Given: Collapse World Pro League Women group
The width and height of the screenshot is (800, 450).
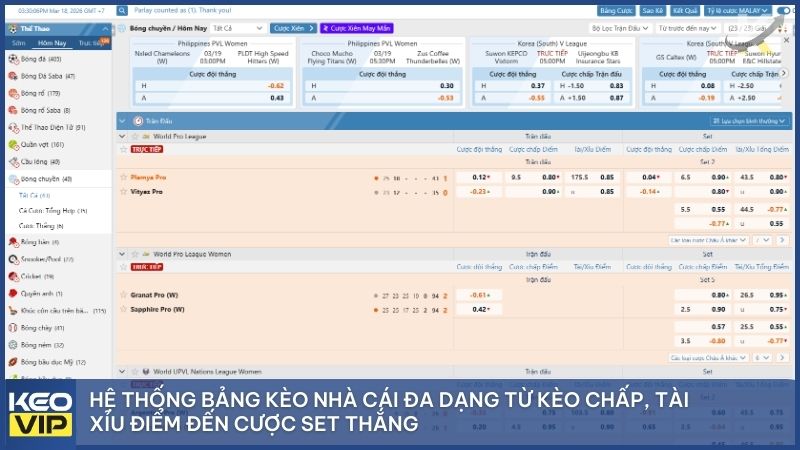Looking at the screenshot, I should (122, 254).
